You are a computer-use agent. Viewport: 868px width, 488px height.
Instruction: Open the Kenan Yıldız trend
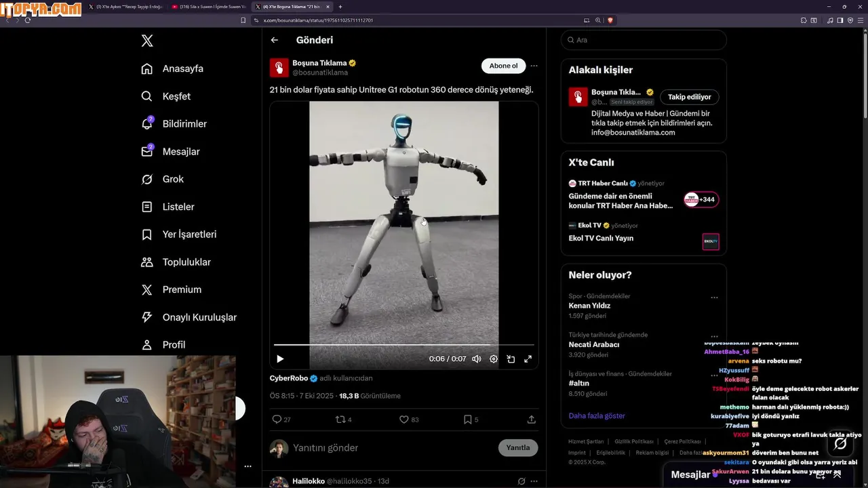(589, 306)
